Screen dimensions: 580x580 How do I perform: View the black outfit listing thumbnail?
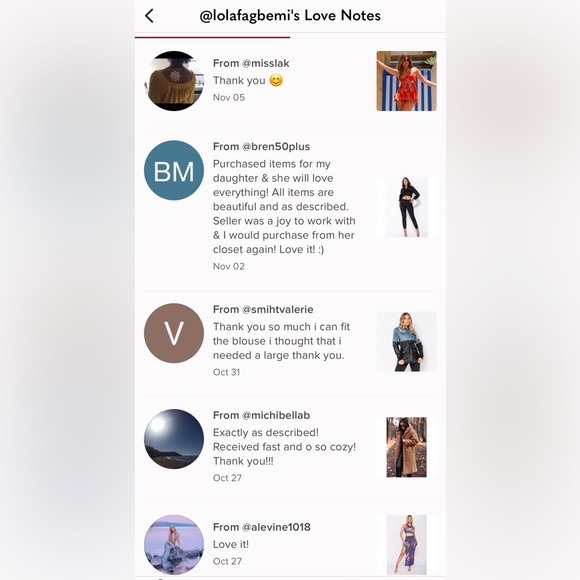[x=407, y=207]
